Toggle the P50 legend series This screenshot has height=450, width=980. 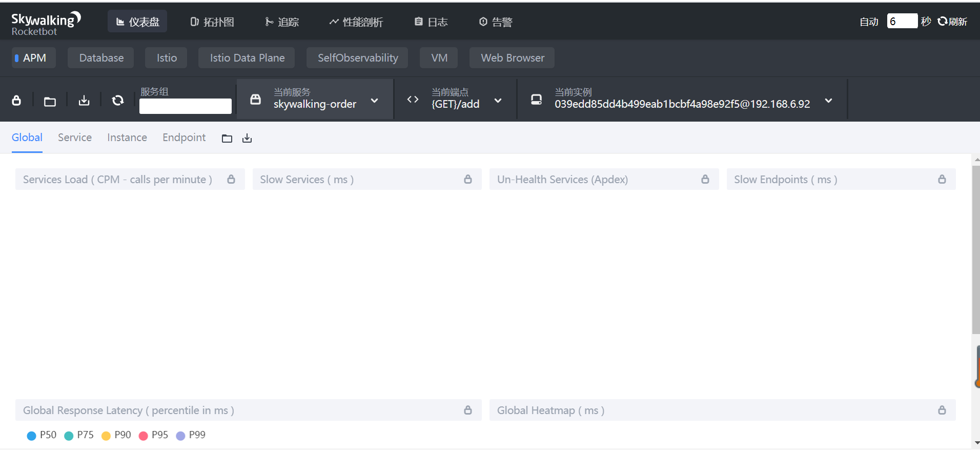point(42,435)
